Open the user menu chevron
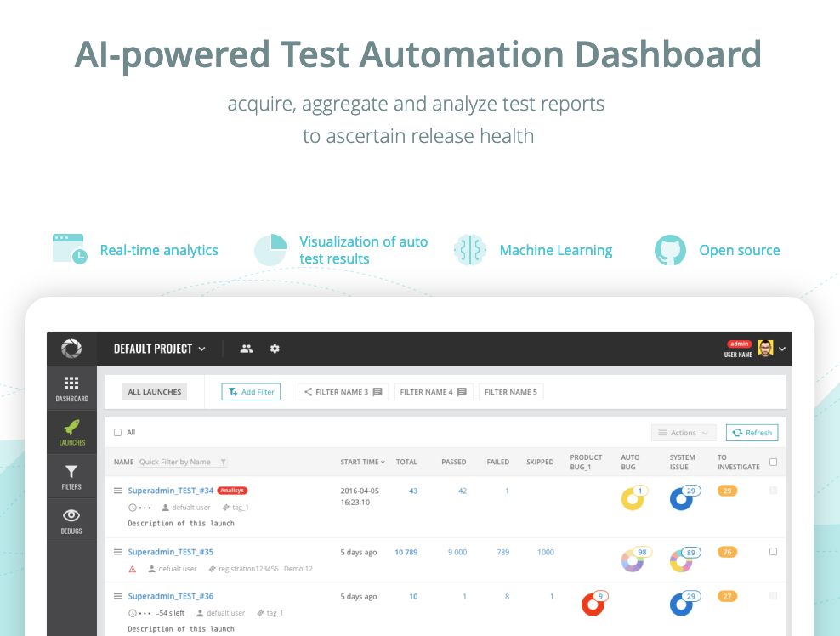Viewport: 840px width, 636px height. point(782,349)
